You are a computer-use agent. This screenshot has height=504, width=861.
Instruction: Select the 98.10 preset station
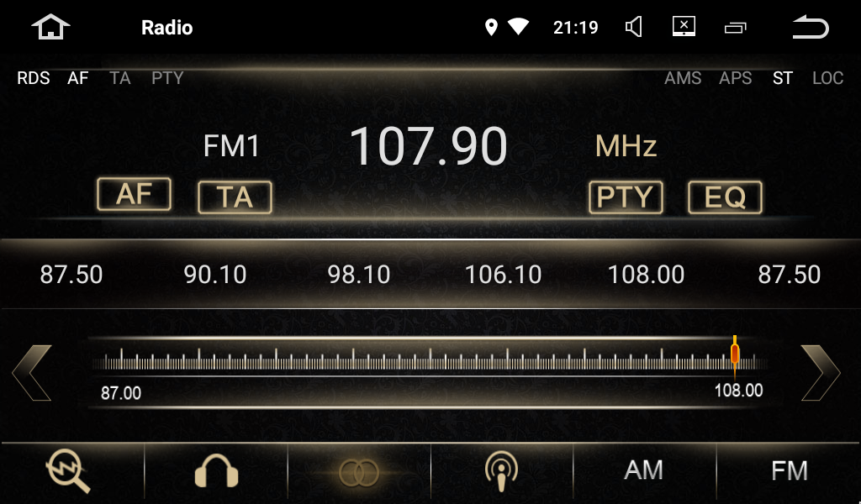click(359, 275)
